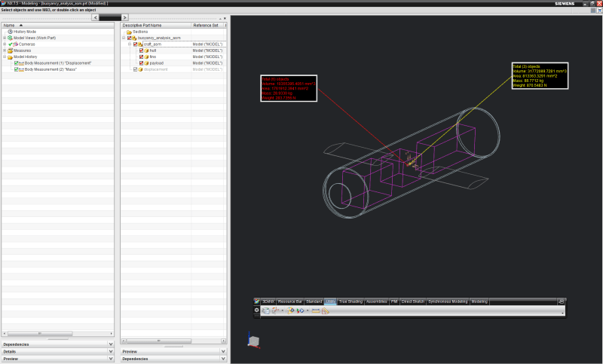This screenshot has width=603, height=364.
Task: Click the displacement part cube icon
Action: (x=140, y=69)
